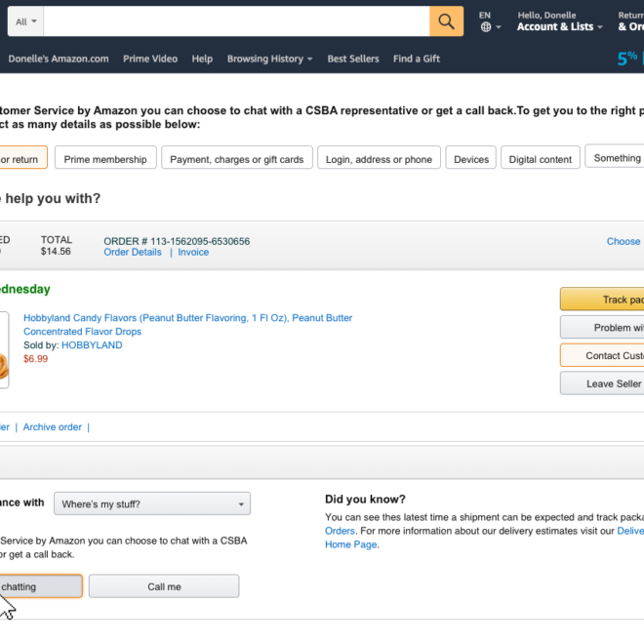This screenshot has width=644, height=644.
Task: Select the order or return topic
Action: pyautogui.click(x=23, y=157)
